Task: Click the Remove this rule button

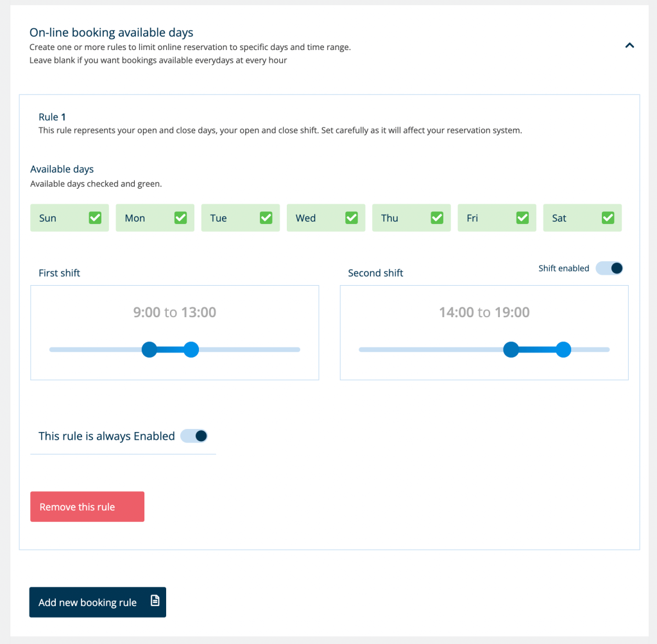Action: [x=87, y=506]
